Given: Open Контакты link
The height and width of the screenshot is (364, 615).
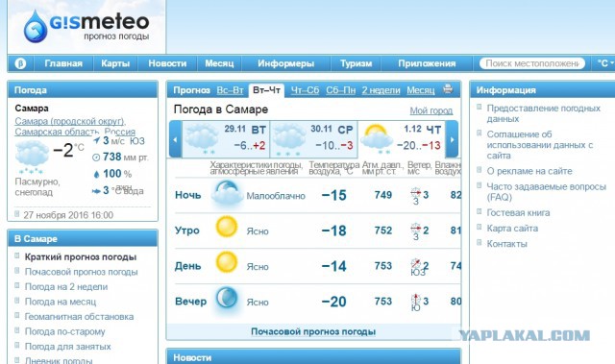Looking at the screenshot, I should coord(506,244).
